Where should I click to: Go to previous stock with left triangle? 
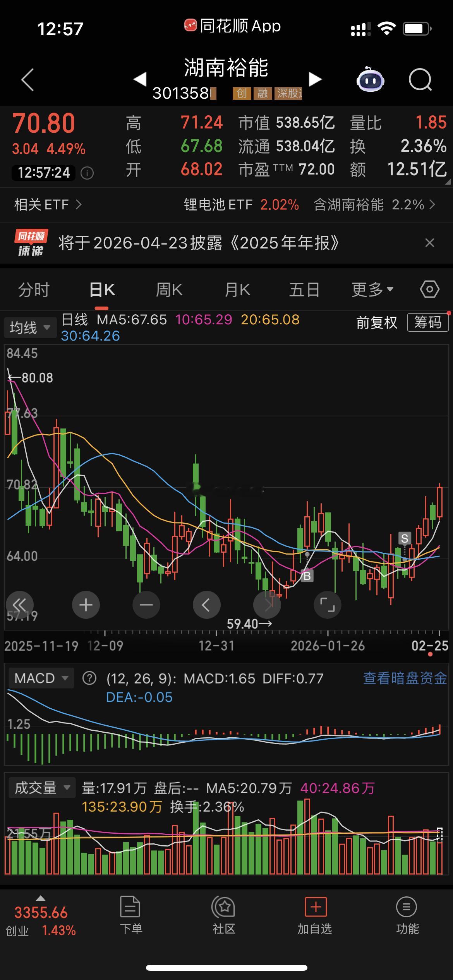(140, 79)
